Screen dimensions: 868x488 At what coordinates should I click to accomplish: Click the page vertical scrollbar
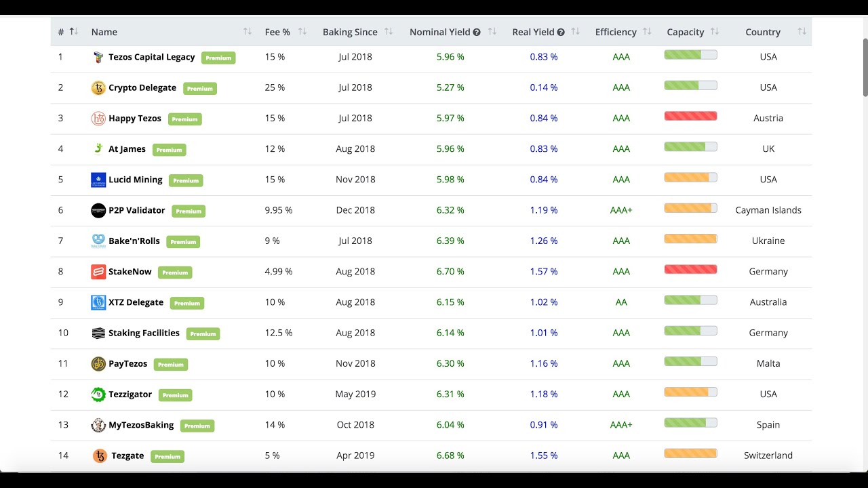click(865, 68)
